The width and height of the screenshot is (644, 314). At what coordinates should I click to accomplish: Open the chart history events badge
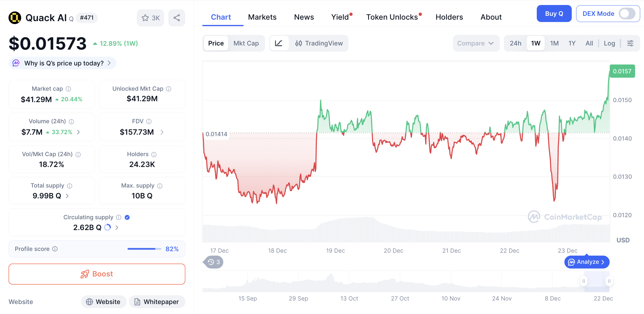point(214,262)
